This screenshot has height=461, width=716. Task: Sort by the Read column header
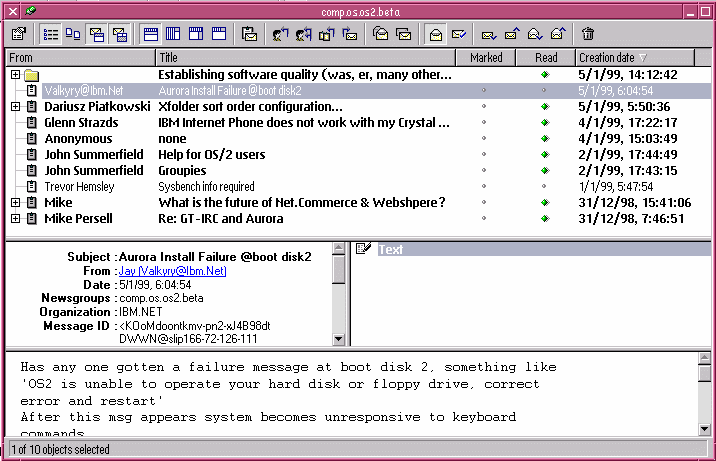(545, 58)
